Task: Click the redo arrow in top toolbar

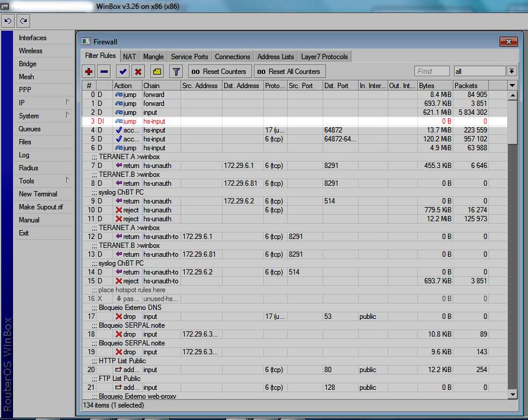Action: (x=24, y=21)
